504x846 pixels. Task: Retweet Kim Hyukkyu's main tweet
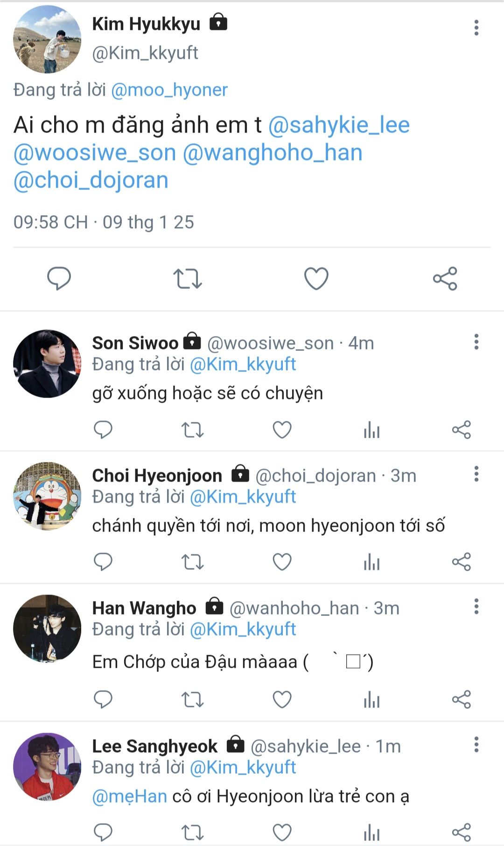tap(187, 279)
